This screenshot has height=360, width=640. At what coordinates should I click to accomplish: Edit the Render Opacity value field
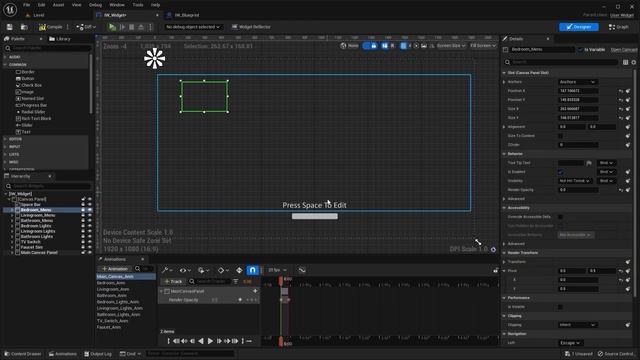coord(578,190)
